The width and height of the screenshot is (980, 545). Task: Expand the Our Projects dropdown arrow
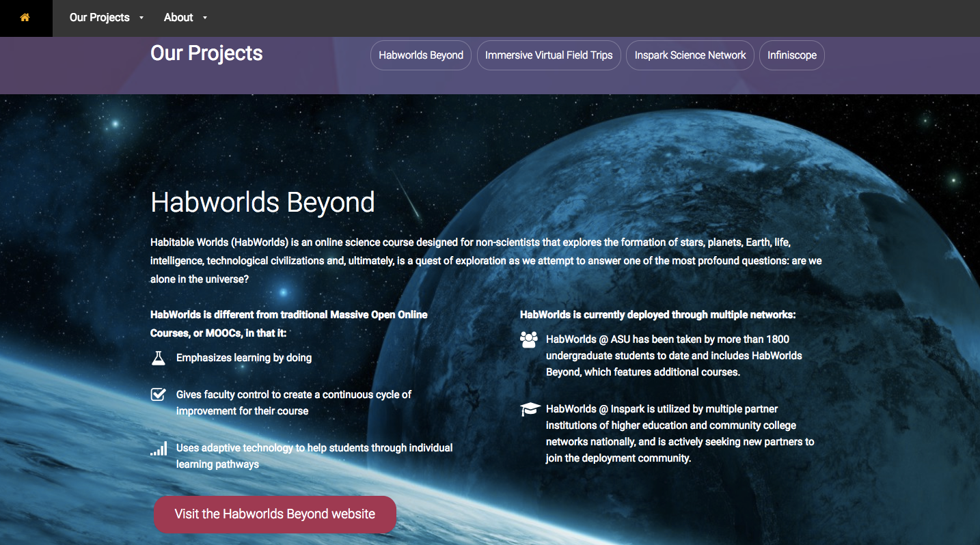tap(141, 18)
